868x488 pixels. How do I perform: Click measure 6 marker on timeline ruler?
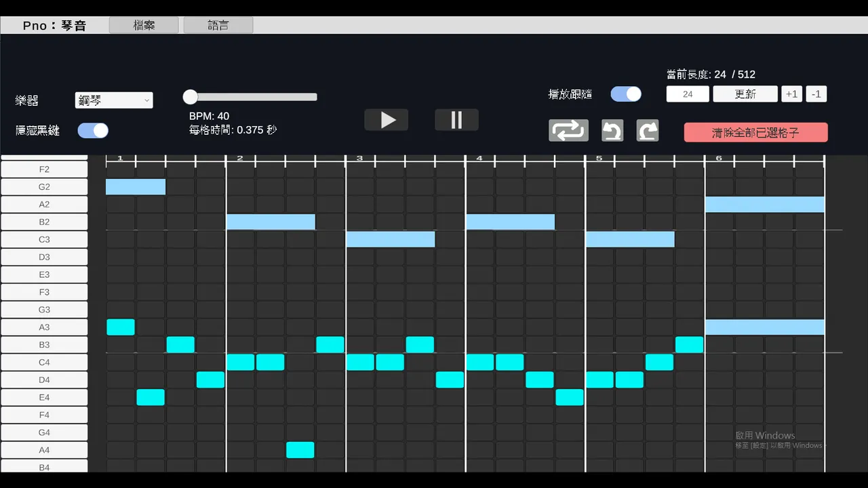pos(719,159)
